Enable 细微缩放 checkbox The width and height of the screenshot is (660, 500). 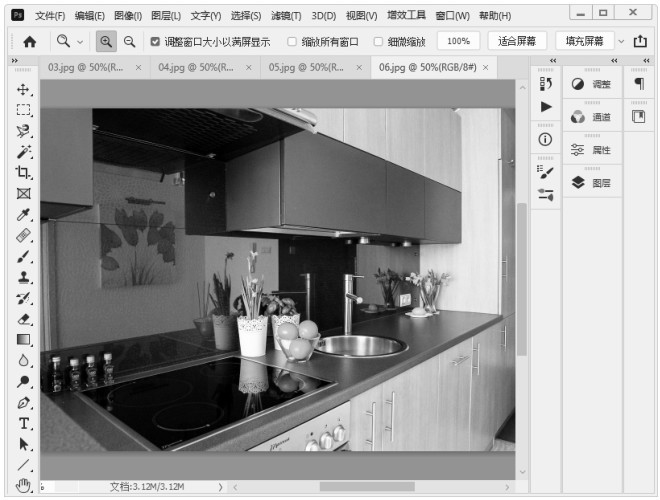[x=378, y=41]
